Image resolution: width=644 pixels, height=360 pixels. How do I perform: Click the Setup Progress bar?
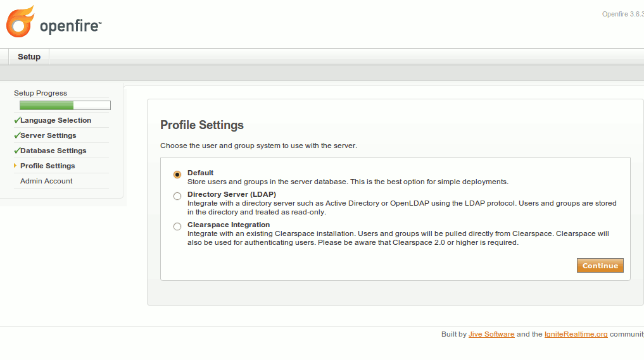click(x=65, y=106)
